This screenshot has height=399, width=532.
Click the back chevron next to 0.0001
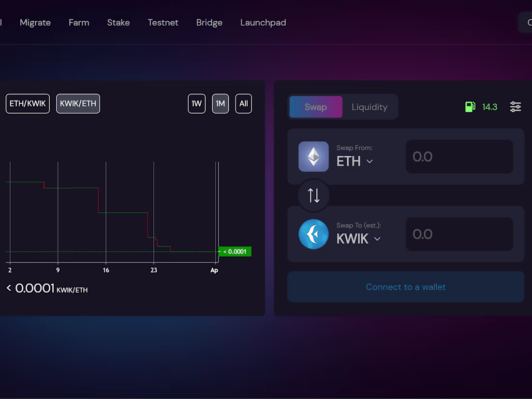coord(8,288)
